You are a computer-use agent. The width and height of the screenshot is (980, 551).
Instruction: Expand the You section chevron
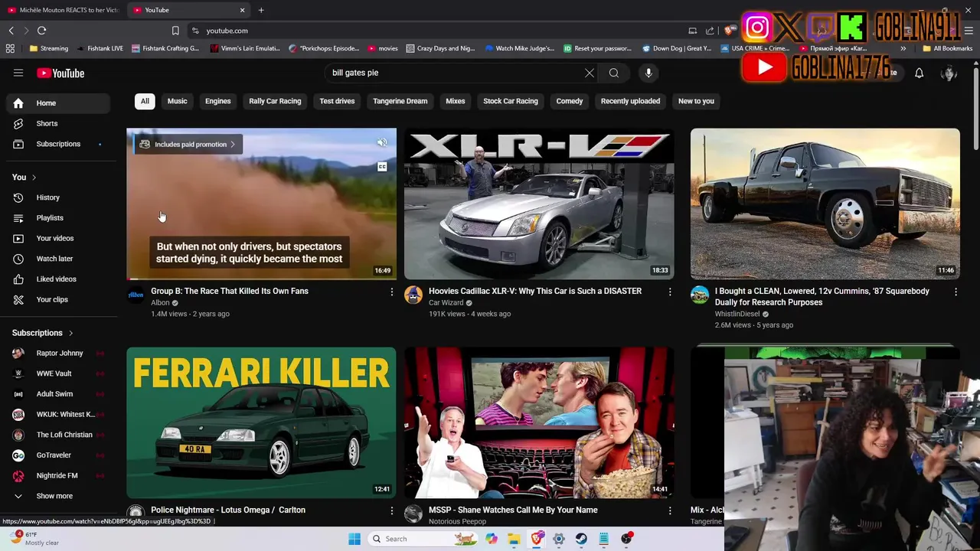tap(34, 178)
